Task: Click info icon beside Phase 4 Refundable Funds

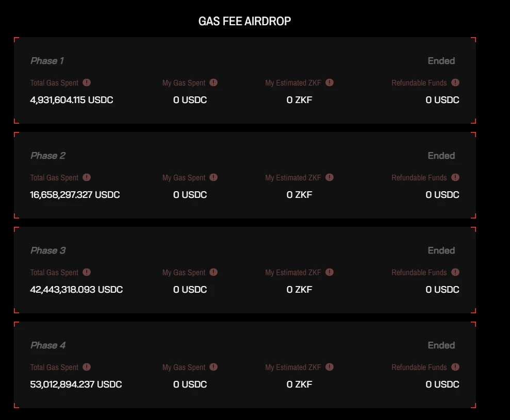Action: coord(455,367)
